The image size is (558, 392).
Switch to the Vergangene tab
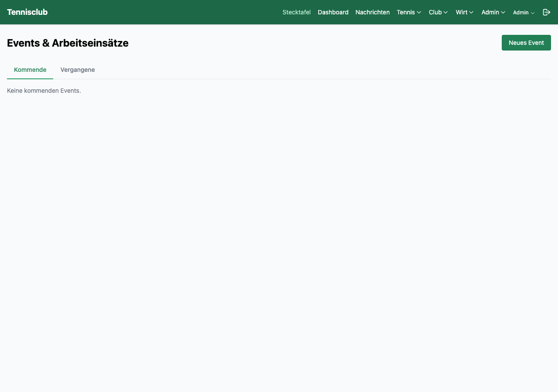78,70
